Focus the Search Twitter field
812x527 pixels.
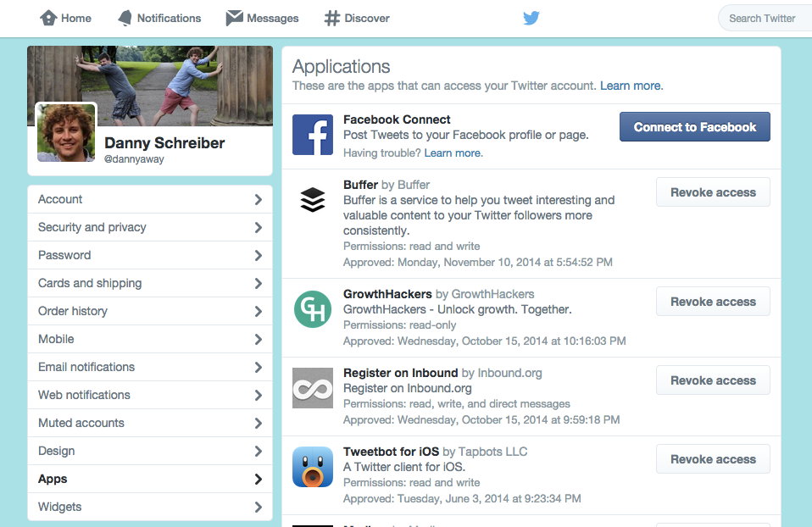[x=765, y=18]
